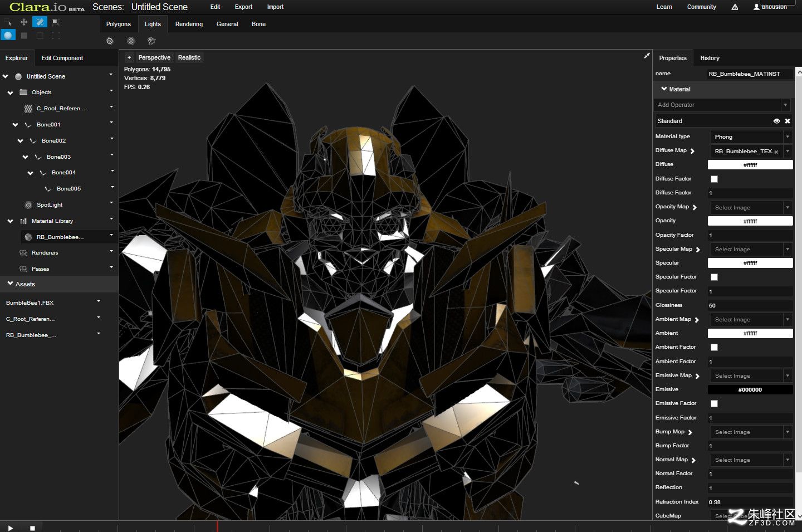
Task: Click the Realistic shading button
Action: [189, 57]
